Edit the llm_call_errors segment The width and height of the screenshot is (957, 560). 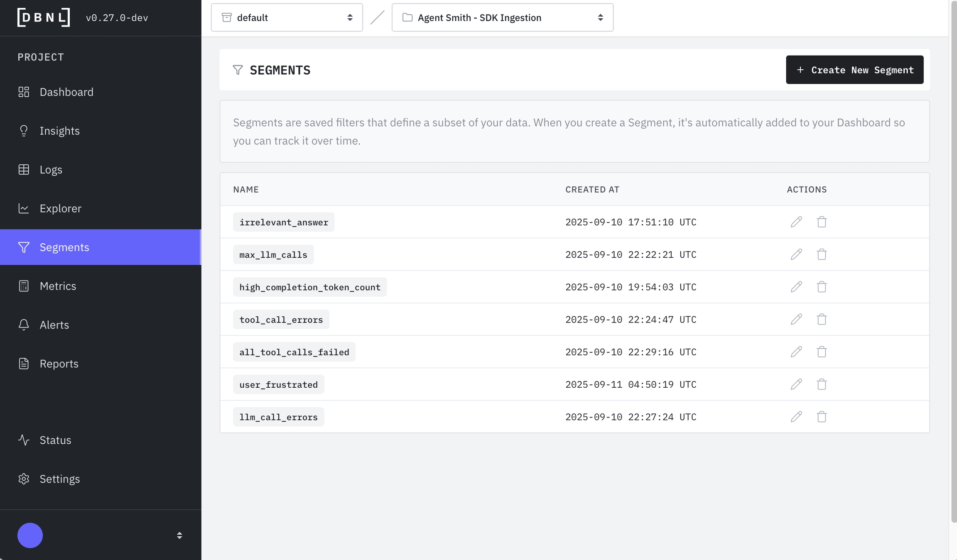(x=796, y=416)
